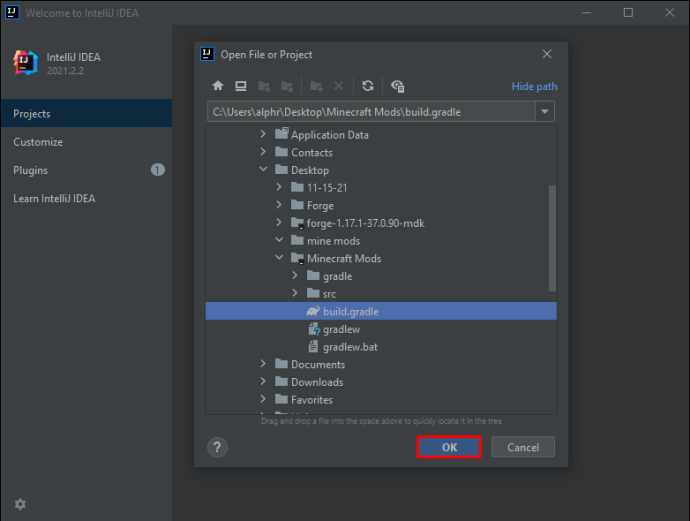Expand the forge-1.17.1-37.0.90-mdk folder
690x521 pixels.
(279, 222)
